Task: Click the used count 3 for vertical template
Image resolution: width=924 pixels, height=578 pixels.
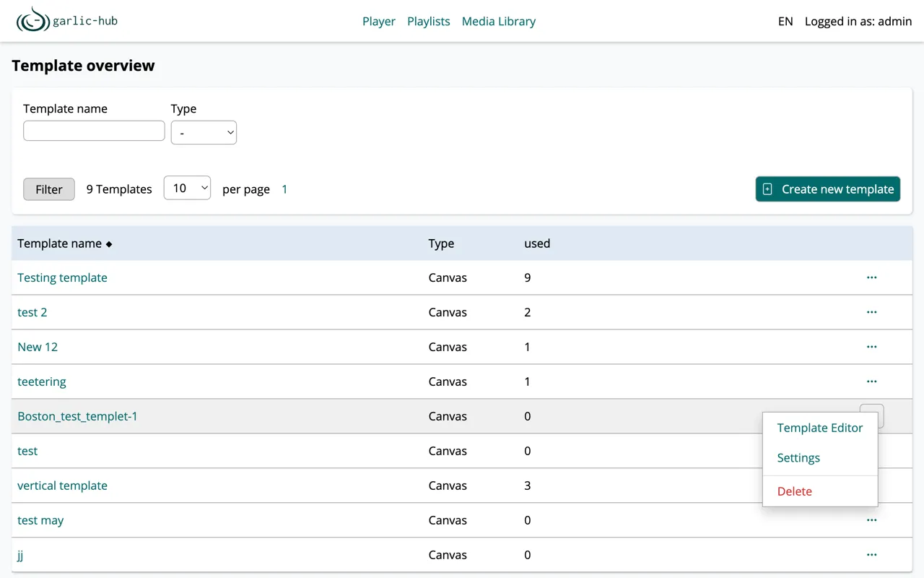Action: pos(528,486)
